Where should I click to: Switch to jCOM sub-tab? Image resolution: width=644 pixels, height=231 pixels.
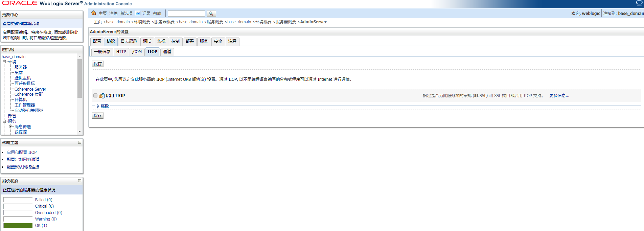pos(137,52)
